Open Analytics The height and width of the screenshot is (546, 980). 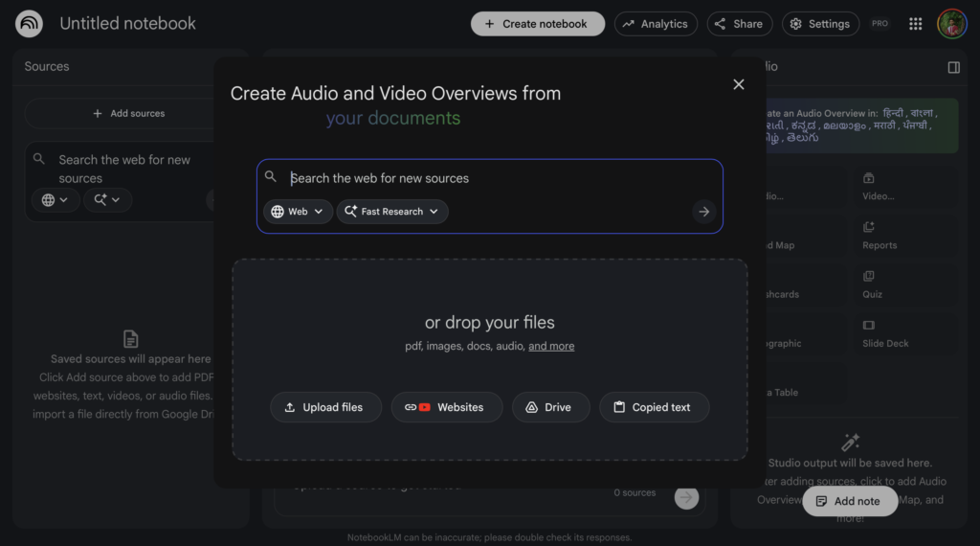pos(656,24)
